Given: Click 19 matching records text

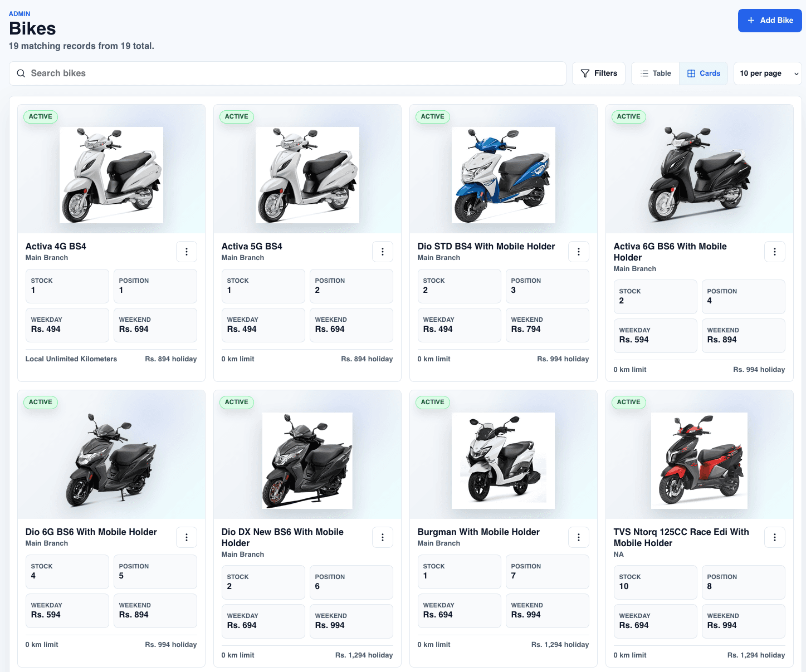Looking at the screenshot, I should coord(81,46).
